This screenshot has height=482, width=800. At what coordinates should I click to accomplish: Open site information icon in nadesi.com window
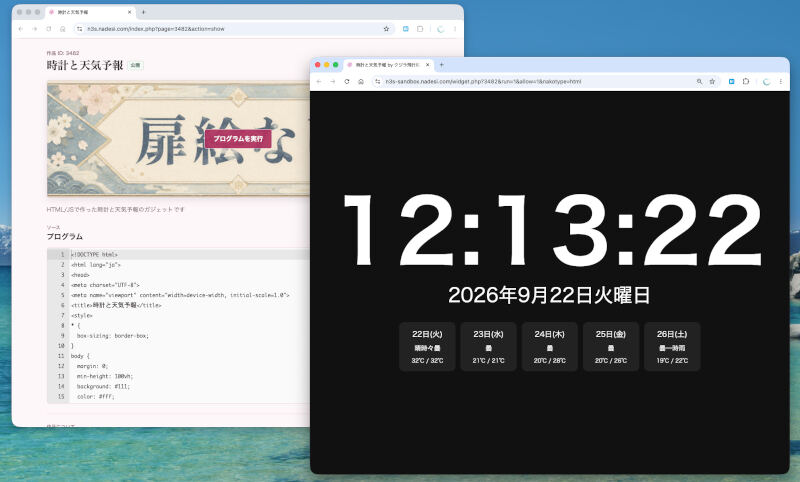click(x=80, y=29)
